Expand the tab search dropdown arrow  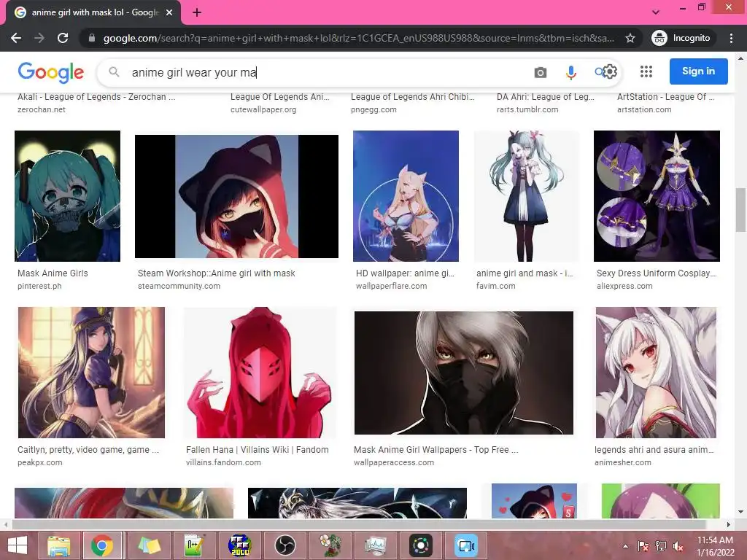(x=656, y=12)
